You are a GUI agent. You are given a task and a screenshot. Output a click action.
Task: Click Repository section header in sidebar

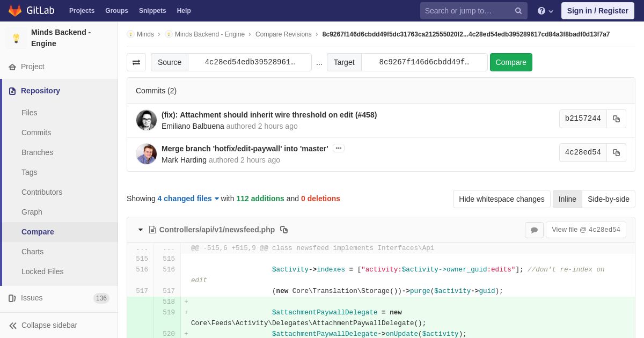40,91
